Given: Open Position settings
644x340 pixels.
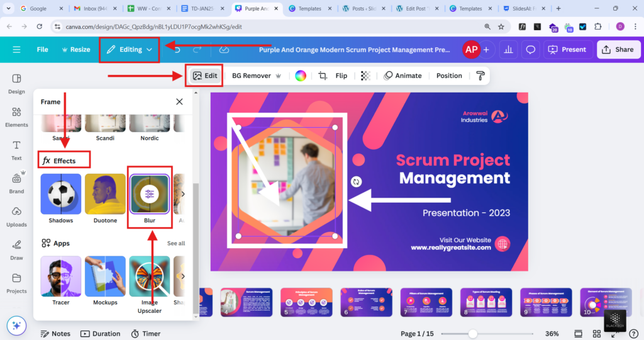Looking at the screenshot, I should pyautogui.click(x=449, y=76).
